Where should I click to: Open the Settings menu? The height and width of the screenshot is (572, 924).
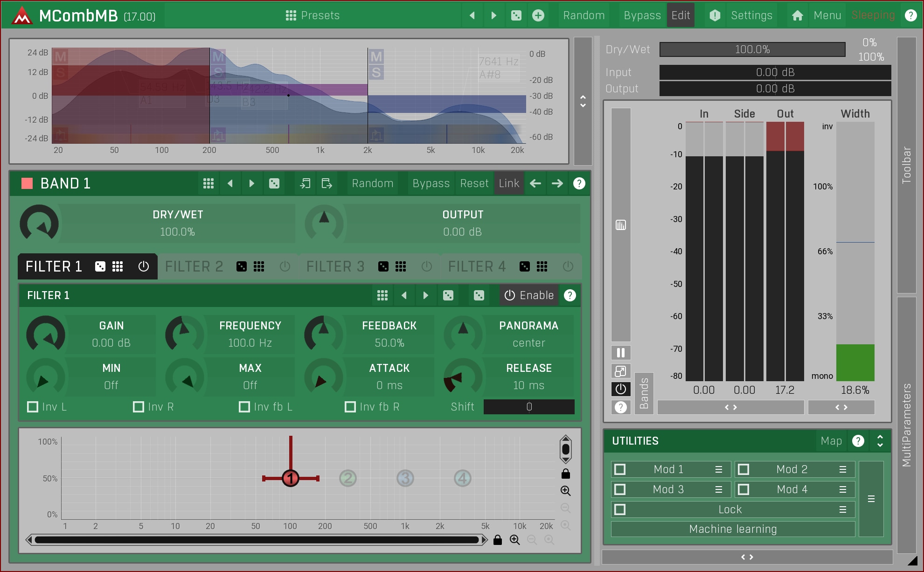751,15
